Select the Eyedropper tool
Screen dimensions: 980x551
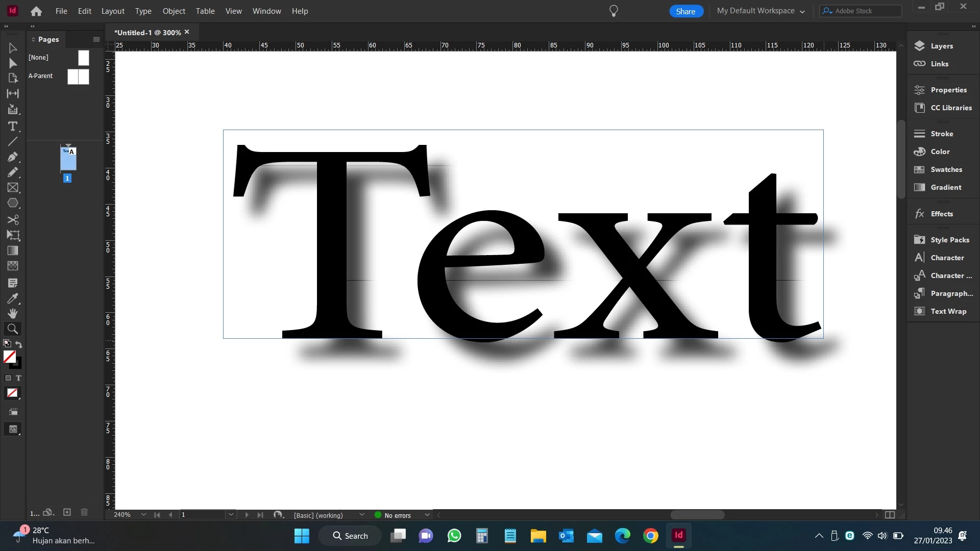tap(13, 298)
